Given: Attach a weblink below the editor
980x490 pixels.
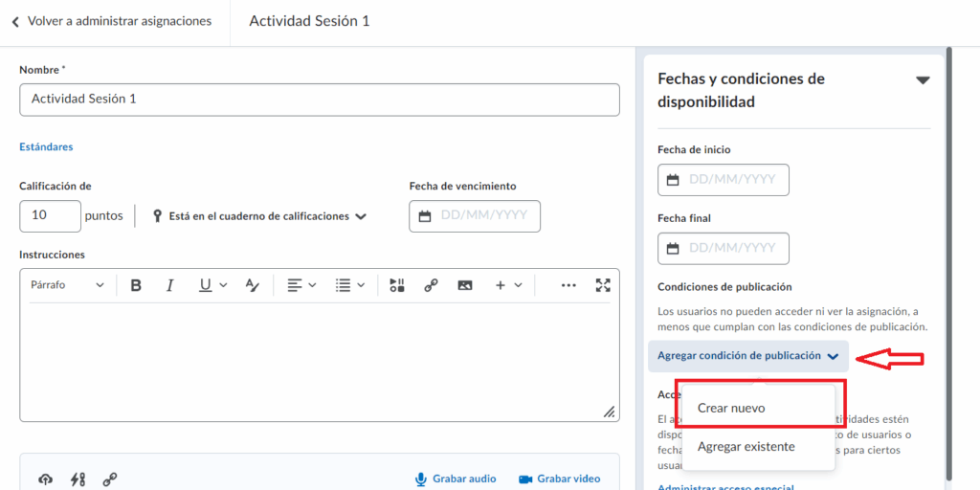Looking at the screenshot, I should [x=110, y=479].
